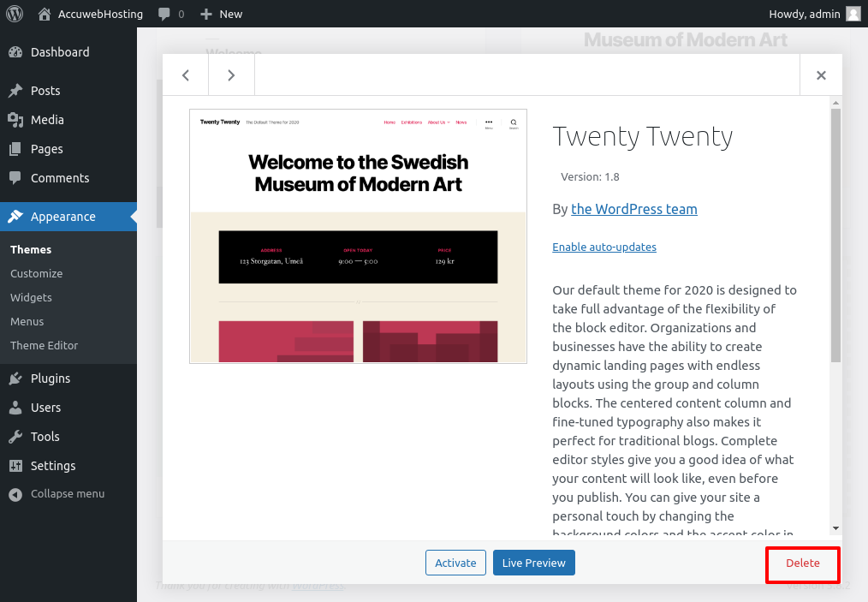This screenshot has height=602, width=868.
Task: Click the WordPress logo icon
Action: click(x=15, y=14)
